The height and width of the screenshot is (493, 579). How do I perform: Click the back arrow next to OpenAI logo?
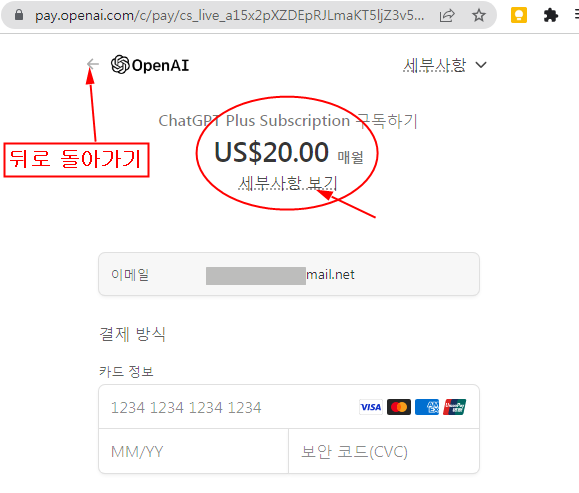click(93, 64)
